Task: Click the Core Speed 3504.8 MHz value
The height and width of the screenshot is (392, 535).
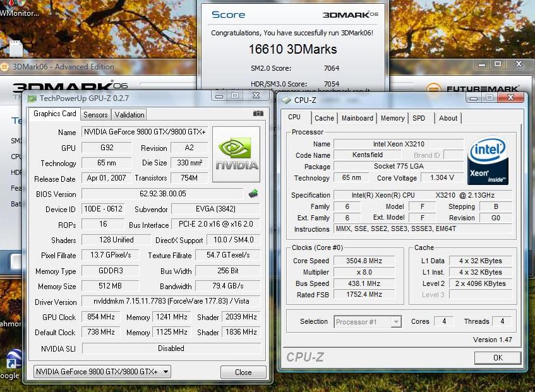Action: click(364, 261)
